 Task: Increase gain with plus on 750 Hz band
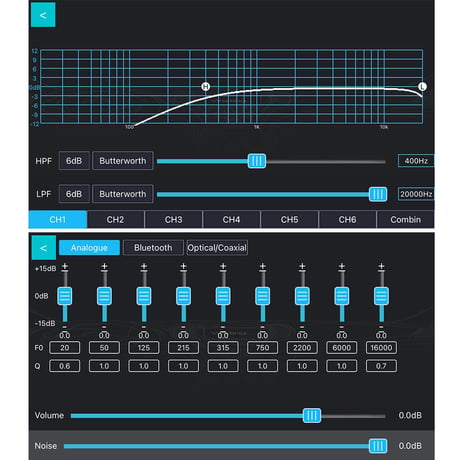263,266
